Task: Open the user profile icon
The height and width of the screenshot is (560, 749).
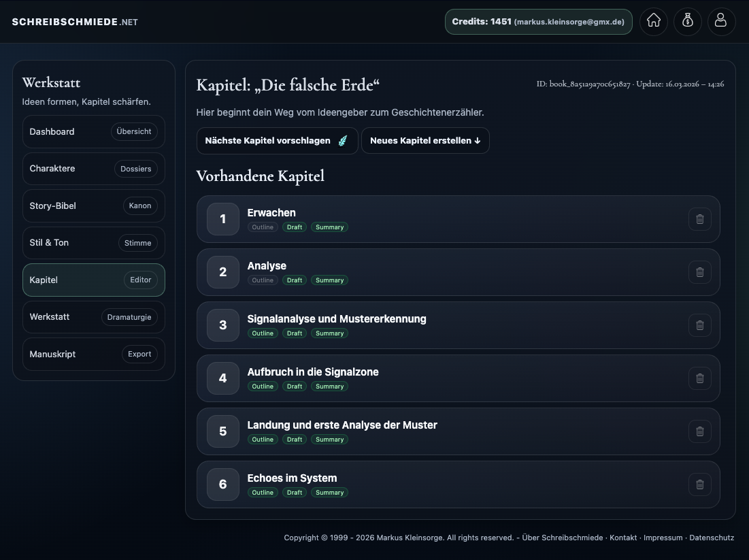Action: click(x=721, y=21)
